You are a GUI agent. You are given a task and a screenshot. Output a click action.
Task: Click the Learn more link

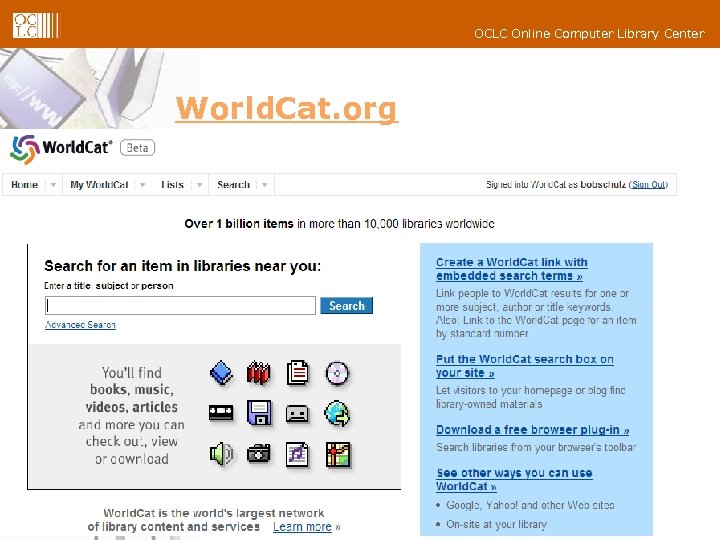click(302, 527)
